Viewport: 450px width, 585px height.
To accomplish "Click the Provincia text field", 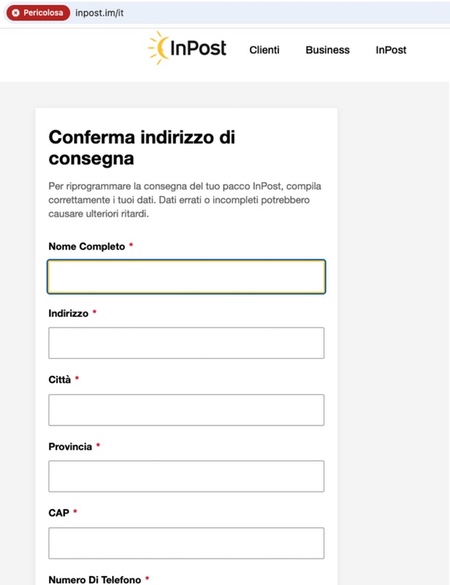I will 186,476.
